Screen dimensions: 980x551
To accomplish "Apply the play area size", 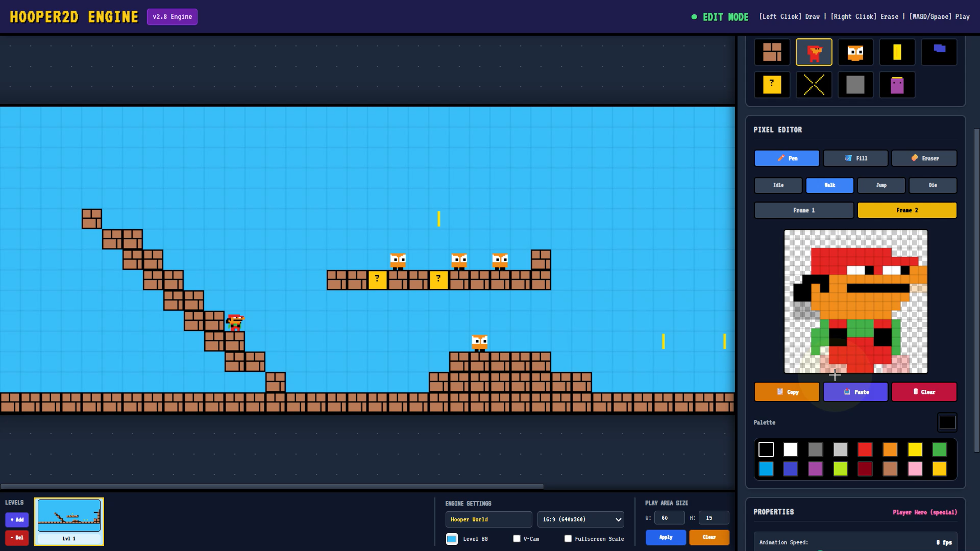I will (x=666, y=537).
